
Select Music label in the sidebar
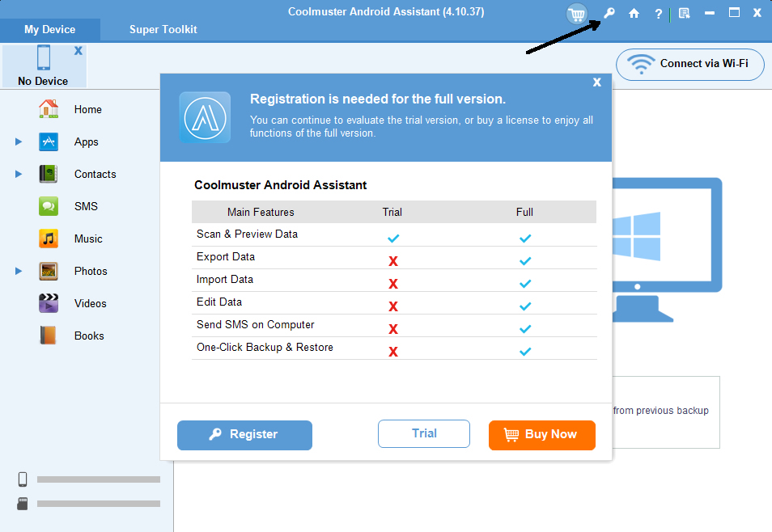pos(88,239)
